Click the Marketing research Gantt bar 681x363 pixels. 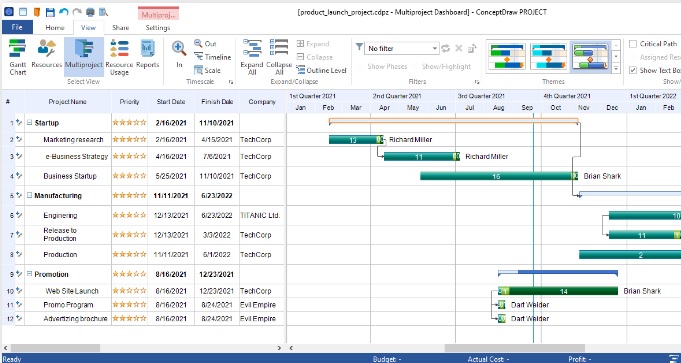(356, 139)
